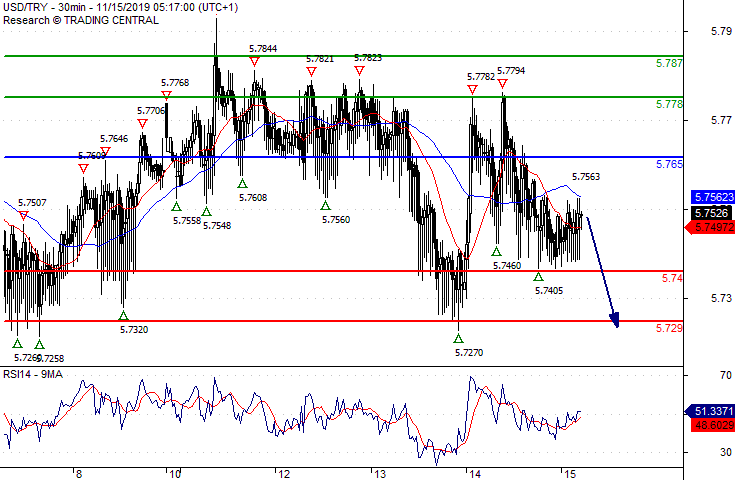This screenshot has height=480, width=735.
Task: Select the green triangle above the 5.7460 low
Action: pos(496,252)
